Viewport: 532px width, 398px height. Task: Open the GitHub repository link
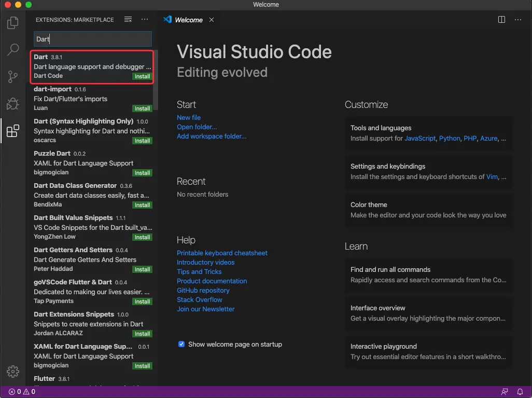[x=203, y=291]
